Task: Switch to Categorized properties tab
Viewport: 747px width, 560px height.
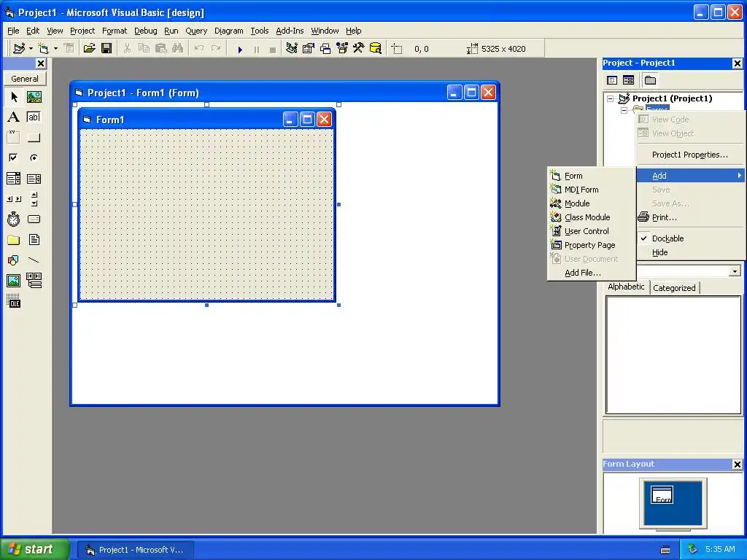Action: click(674, 287)
